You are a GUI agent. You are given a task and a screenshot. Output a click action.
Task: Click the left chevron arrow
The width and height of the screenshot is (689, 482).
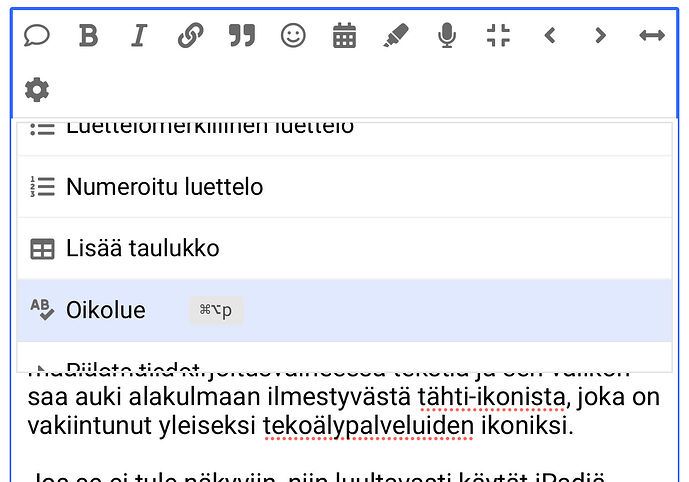point(550,35)
